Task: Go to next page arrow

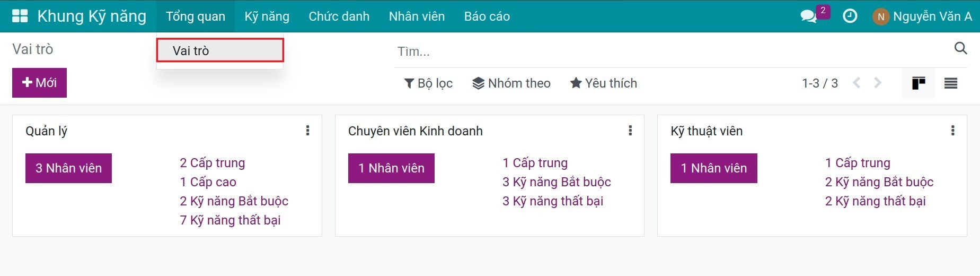Action: [878, 83]
